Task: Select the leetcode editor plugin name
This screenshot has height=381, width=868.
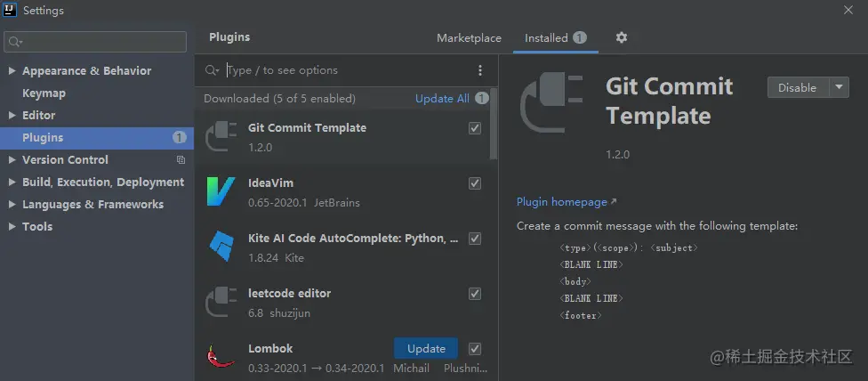Action: tap(290, 294)
